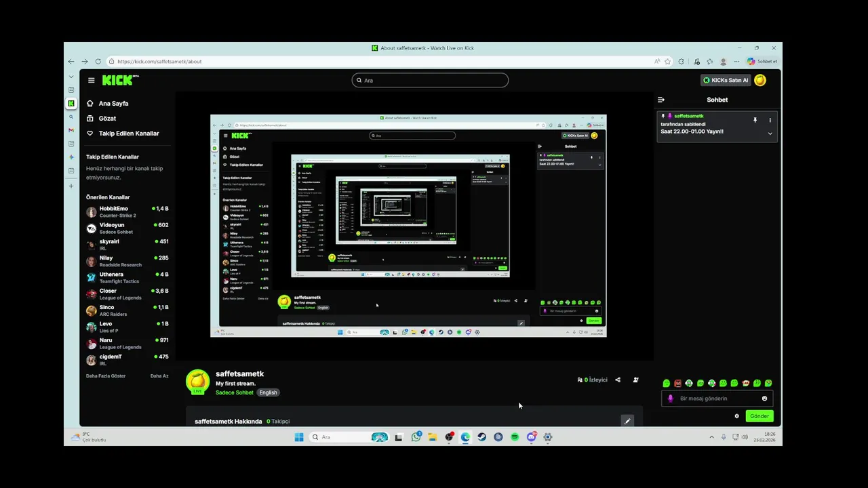Add new tab plus button
Screen dimensions: 868x488
[71, 186]
